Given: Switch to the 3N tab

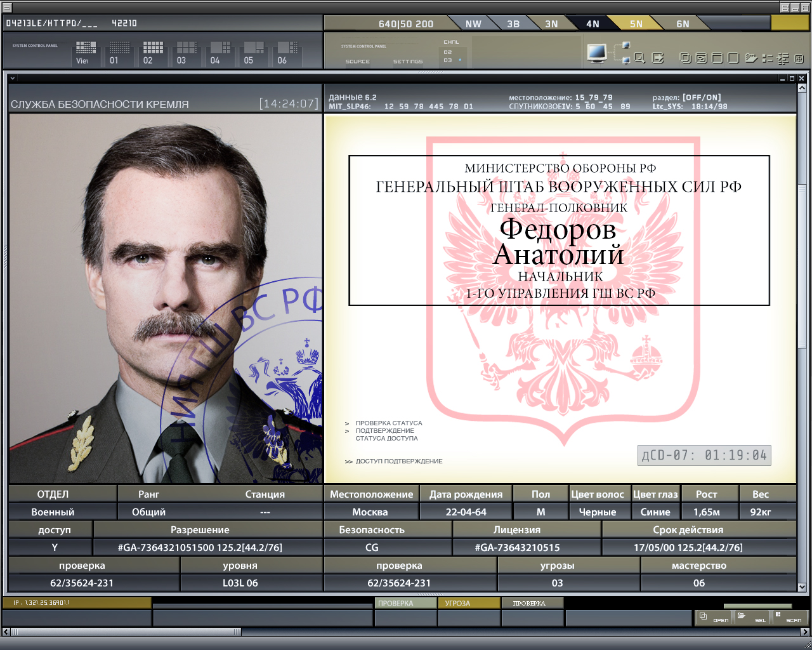Looking at the screenshot, I should pyautogui.click(x=552, y=23).
